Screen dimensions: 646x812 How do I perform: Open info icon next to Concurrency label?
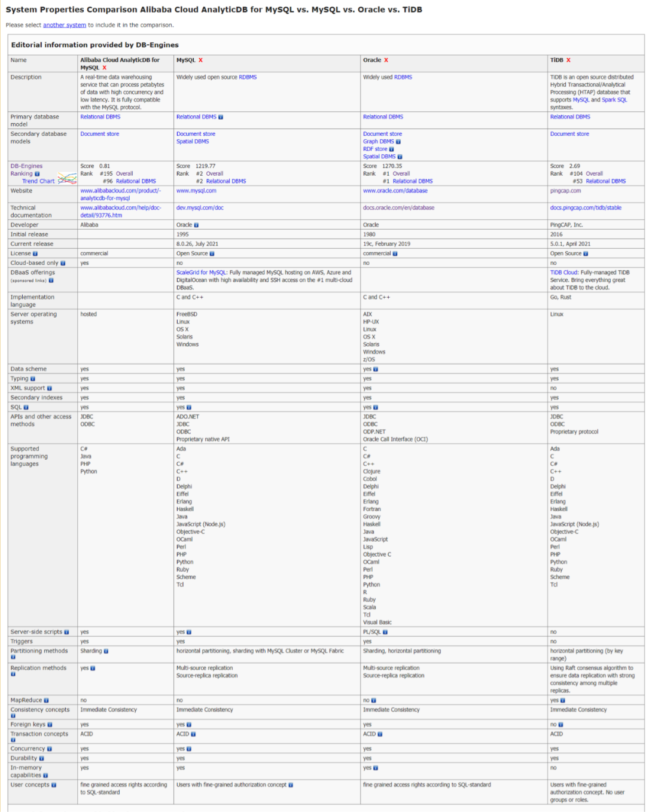click(50, 749)
